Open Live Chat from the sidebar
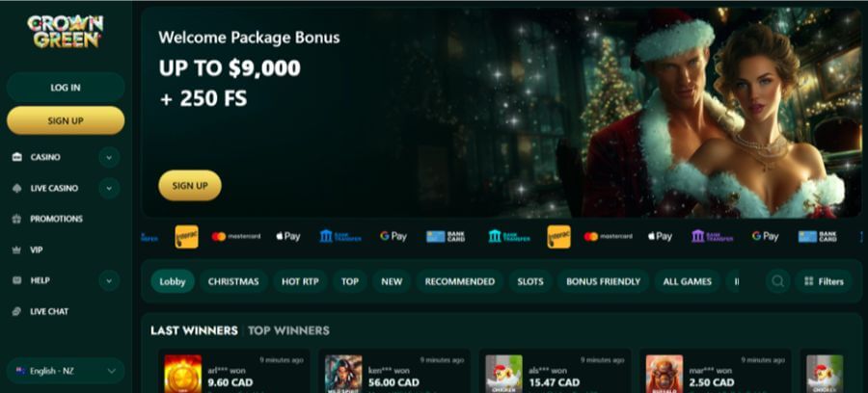The width and height of the screenshot is (868, 393). tap(49, 312)
